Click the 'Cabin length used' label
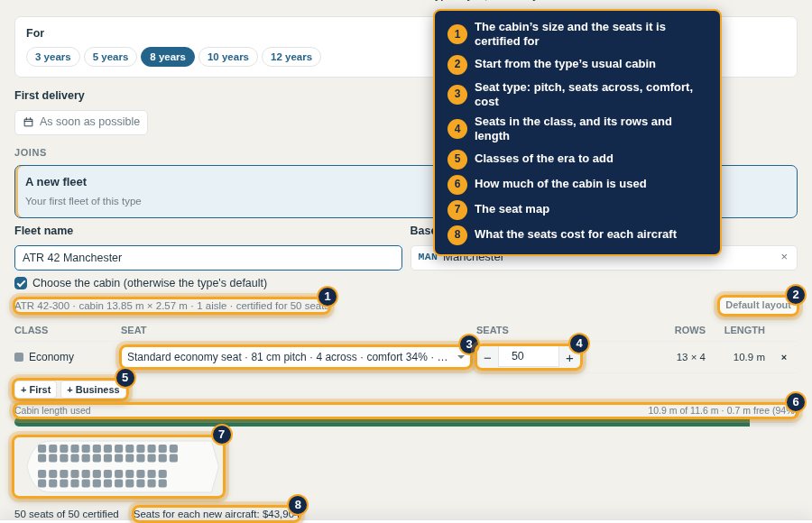This screenshot has height=523, width=812. pyautogui.click(x=52, y=410)
